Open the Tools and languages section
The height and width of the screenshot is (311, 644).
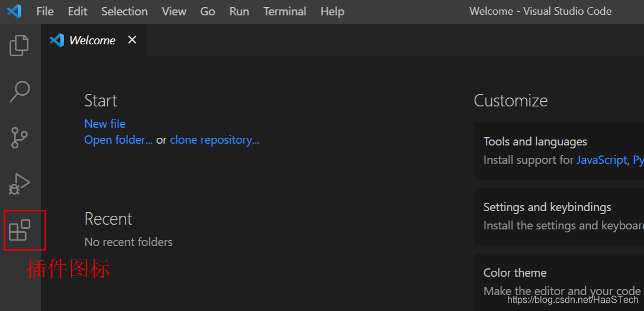point(559,151)
